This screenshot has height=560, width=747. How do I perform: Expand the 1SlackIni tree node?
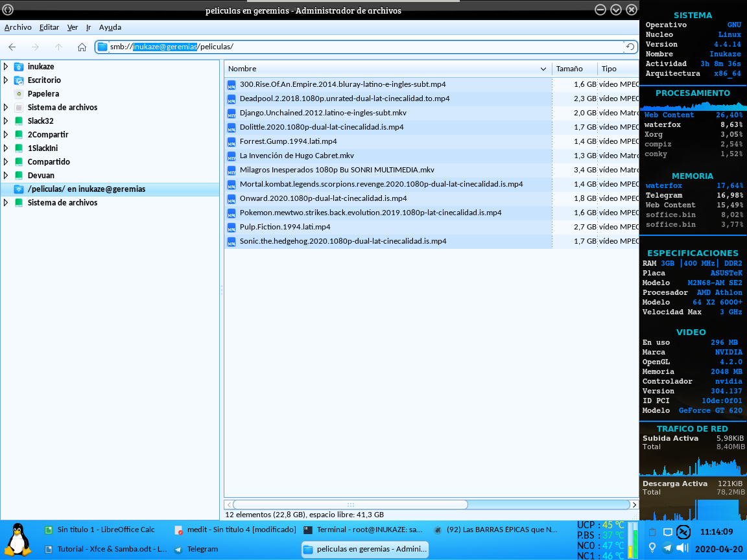coord(6,148)
